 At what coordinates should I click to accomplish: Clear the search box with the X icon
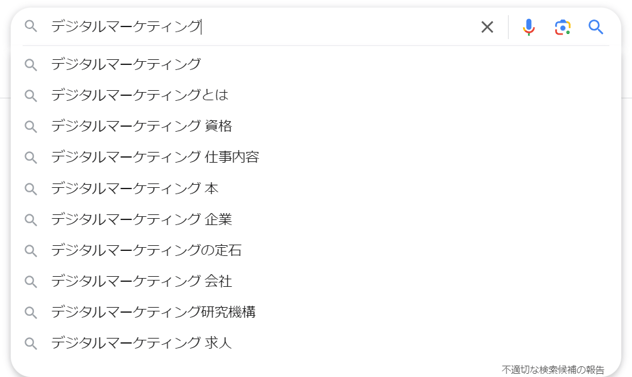pyautogui.click(x=487, y=27)
